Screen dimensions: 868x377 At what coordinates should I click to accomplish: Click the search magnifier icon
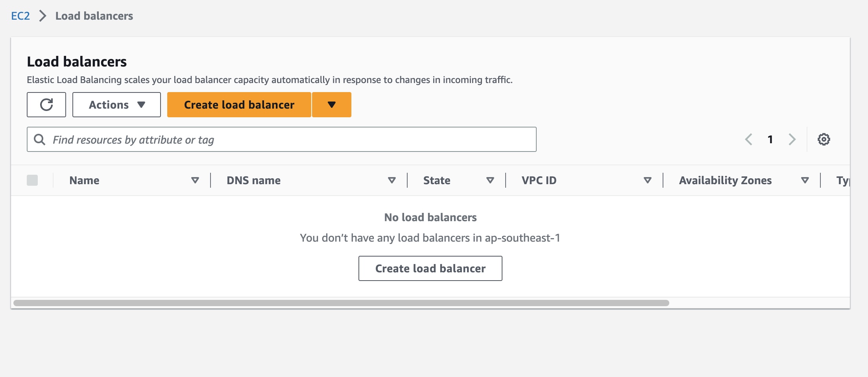[39, 139]
